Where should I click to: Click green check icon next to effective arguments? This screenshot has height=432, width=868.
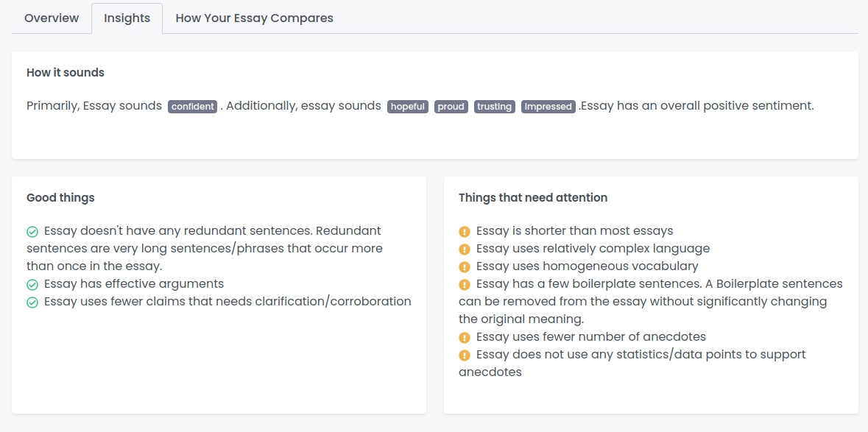[x=32, y=285]
